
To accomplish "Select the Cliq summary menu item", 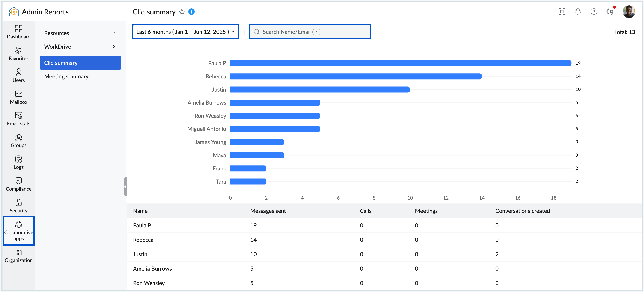I will (x=80, y=63).
